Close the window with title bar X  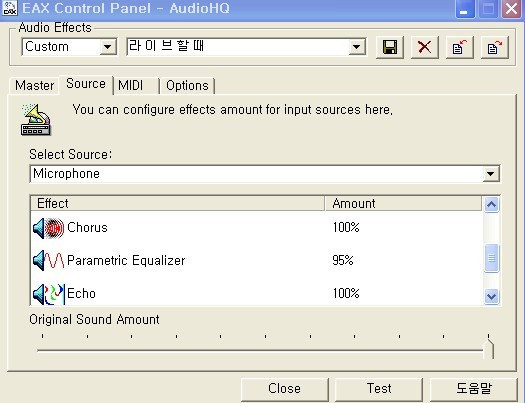[511, 9]
